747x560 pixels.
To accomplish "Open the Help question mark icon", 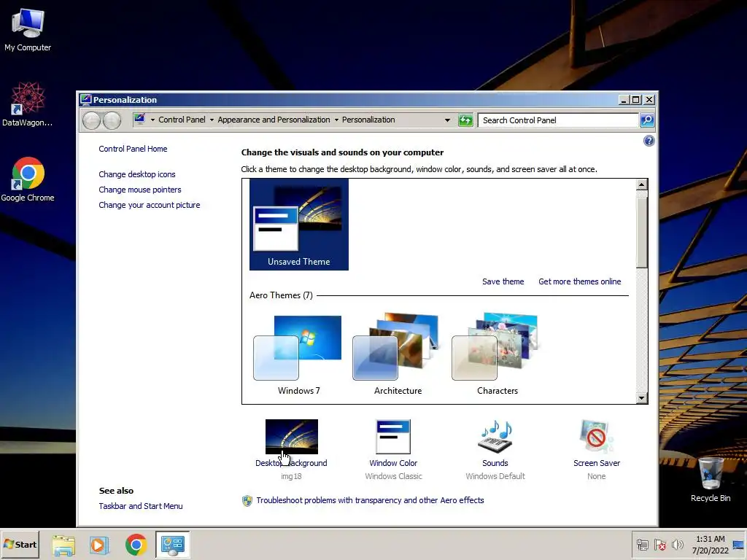I will point(649,141).
